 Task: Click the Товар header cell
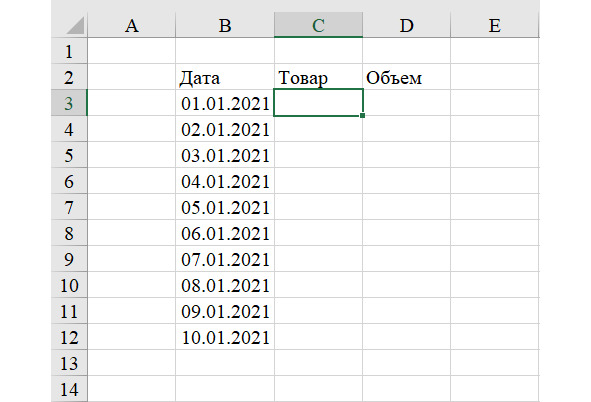click(x=318, y=77)
